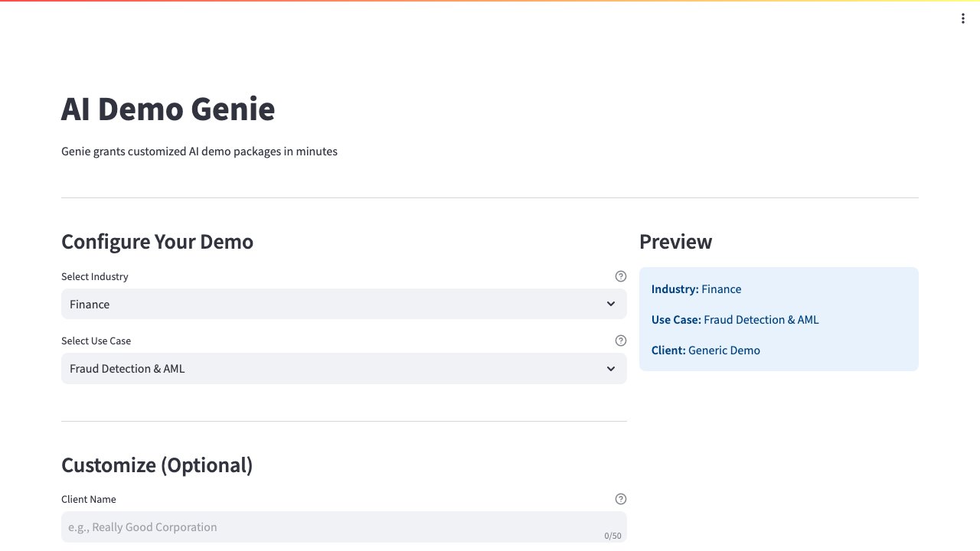Expand the use case dropdown via its chevron arrow
The image size is (980, 551).
point(611,368)
